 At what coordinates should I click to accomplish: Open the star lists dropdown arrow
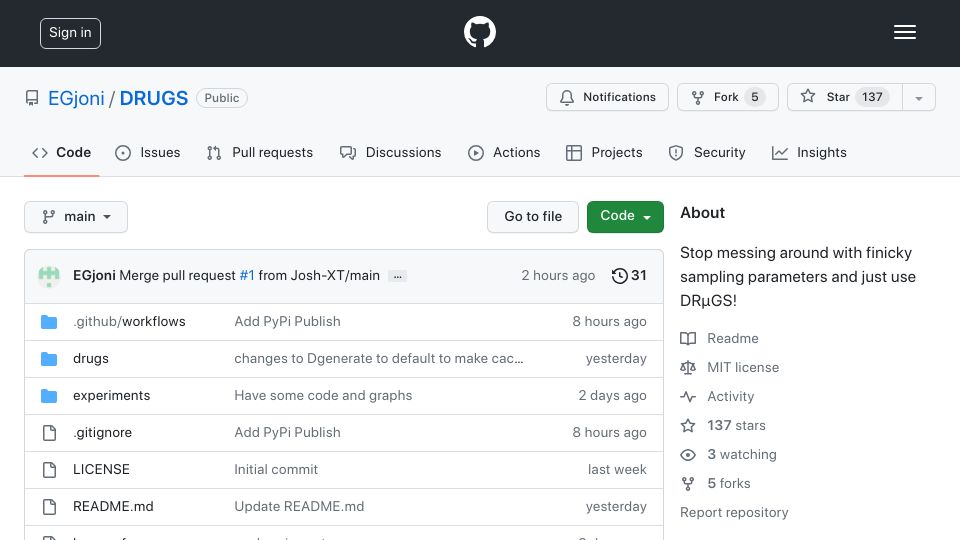(x=919, y=97)
